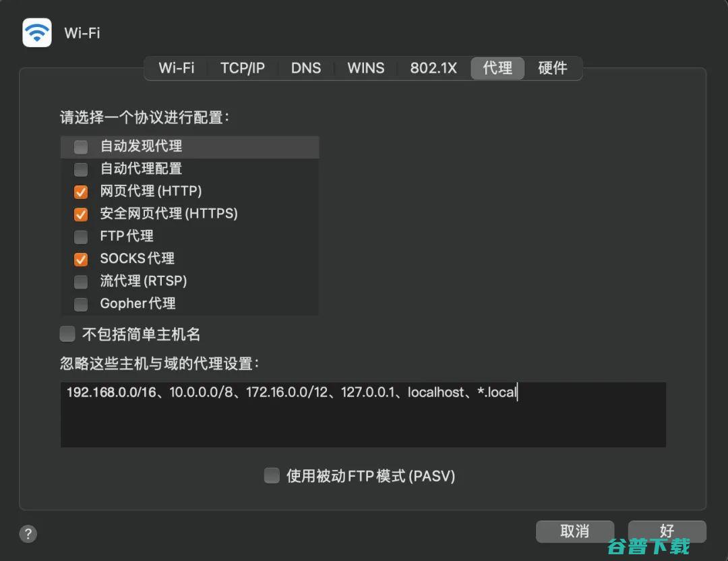Viewport: 728px width, 561px height.
Task: Switch to the 硬件 tab
Action: tap(553, 68)
